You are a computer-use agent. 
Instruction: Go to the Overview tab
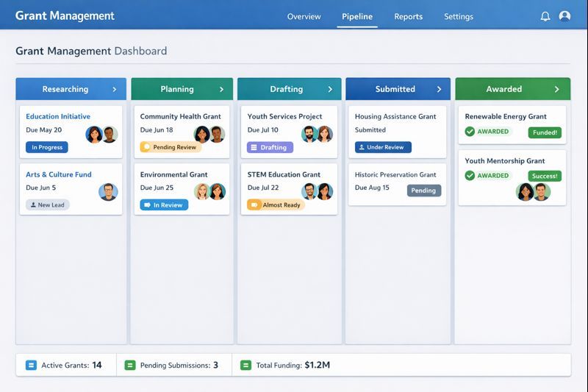click(304, 16)
